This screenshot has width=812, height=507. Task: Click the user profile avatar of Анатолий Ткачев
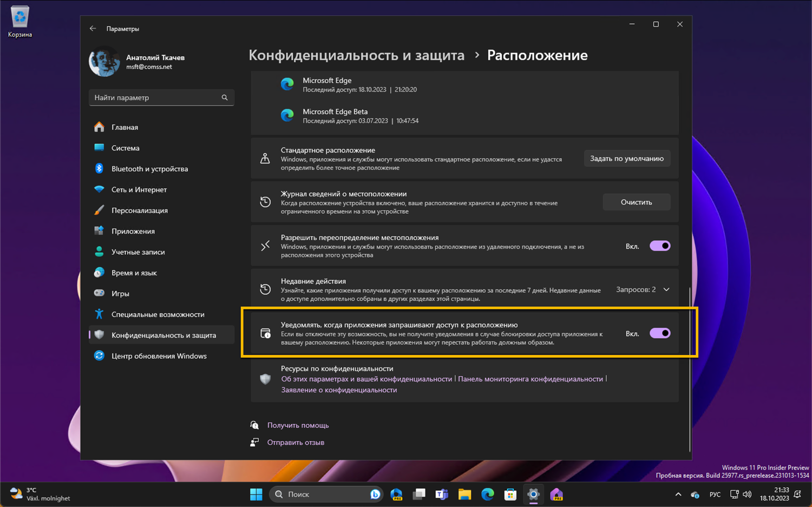pyautogui.click(x=104, y=62)
